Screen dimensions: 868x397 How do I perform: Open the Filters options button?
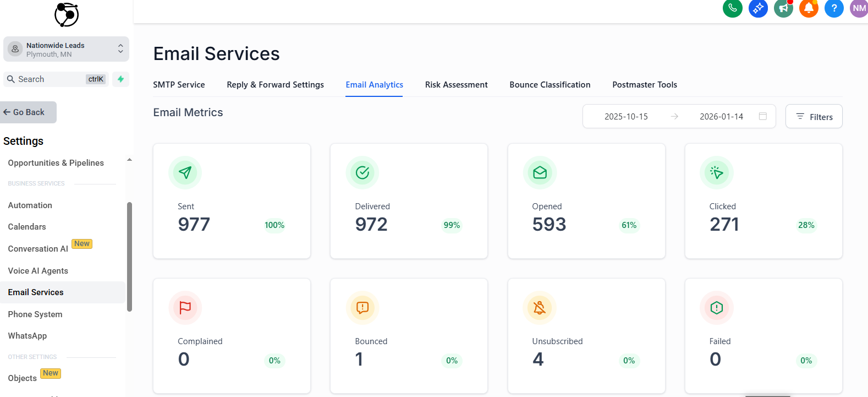814,117
